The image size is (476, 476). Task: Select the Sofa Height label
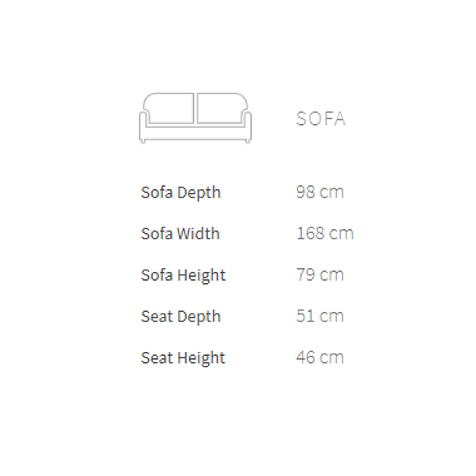point(183,275)
